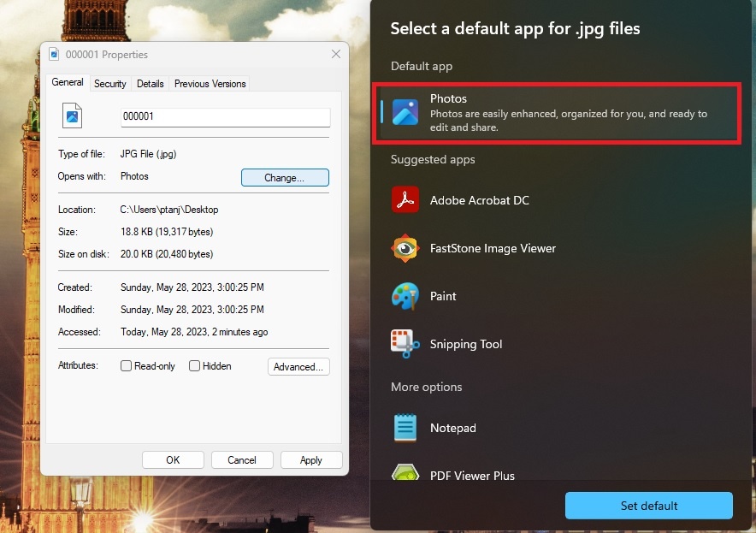
Task: Click the Paint palette icon
Action: (x=405, y=296)
